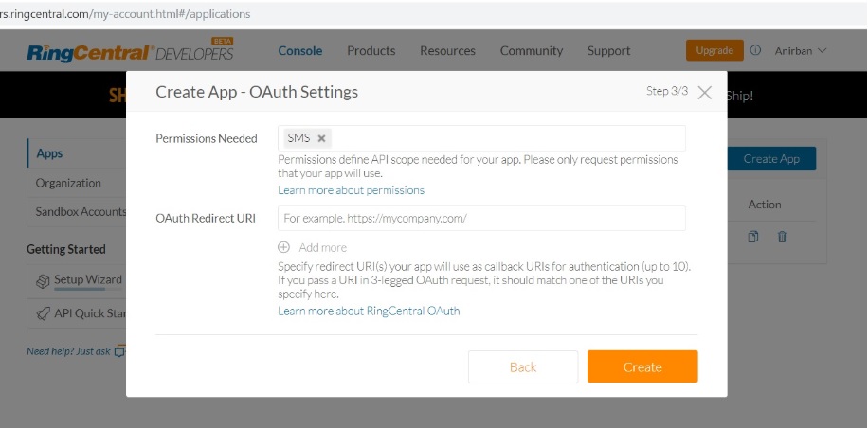Open the Products menu
This screenshot has height=428, width=868.
[x=371, y=50]
